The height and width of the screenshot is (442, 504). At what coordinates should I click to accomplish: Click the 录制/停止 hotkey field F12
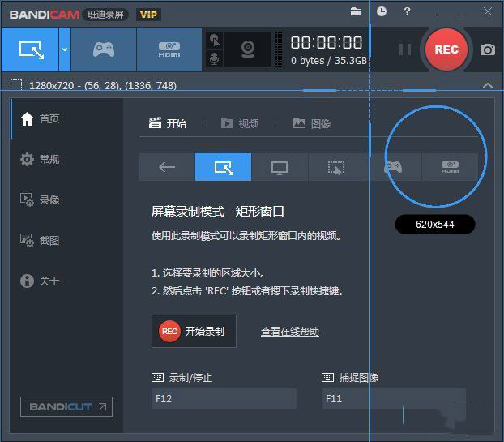pos(224,398)
